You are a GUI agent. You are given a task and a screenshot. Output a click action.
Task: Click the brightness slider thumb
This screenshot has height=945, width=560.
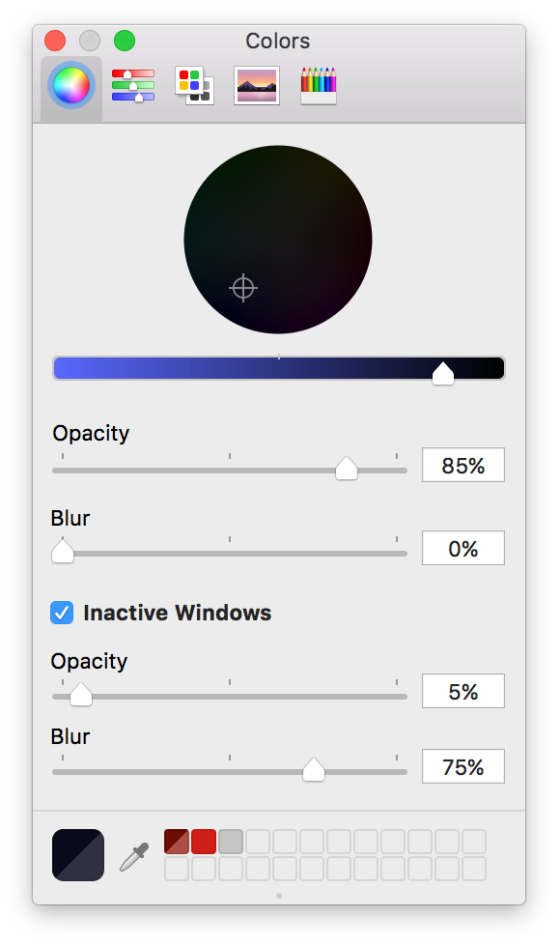pos(442,373)
